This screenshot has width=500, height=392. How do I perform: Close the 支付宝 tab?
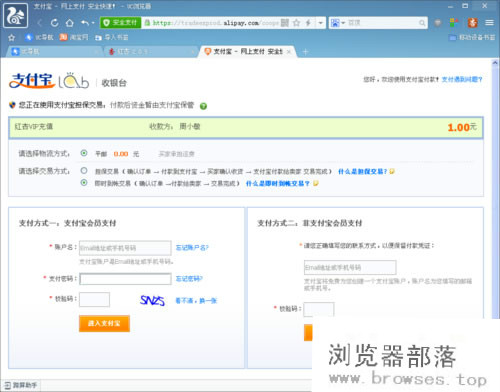click(289, 52)
